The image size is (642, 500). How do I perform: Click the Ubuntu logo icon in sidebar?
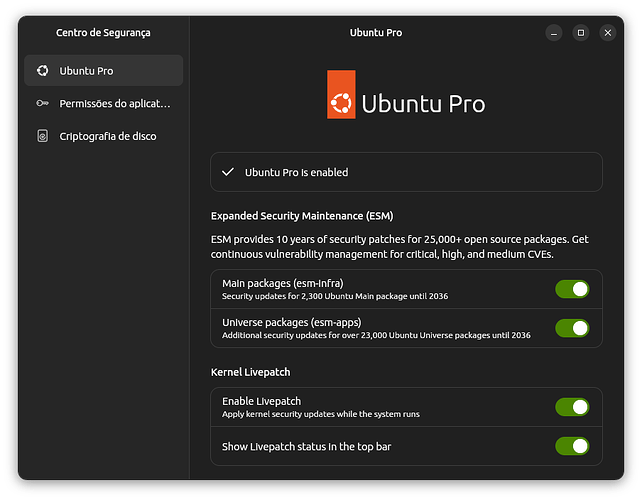(43, 70)
